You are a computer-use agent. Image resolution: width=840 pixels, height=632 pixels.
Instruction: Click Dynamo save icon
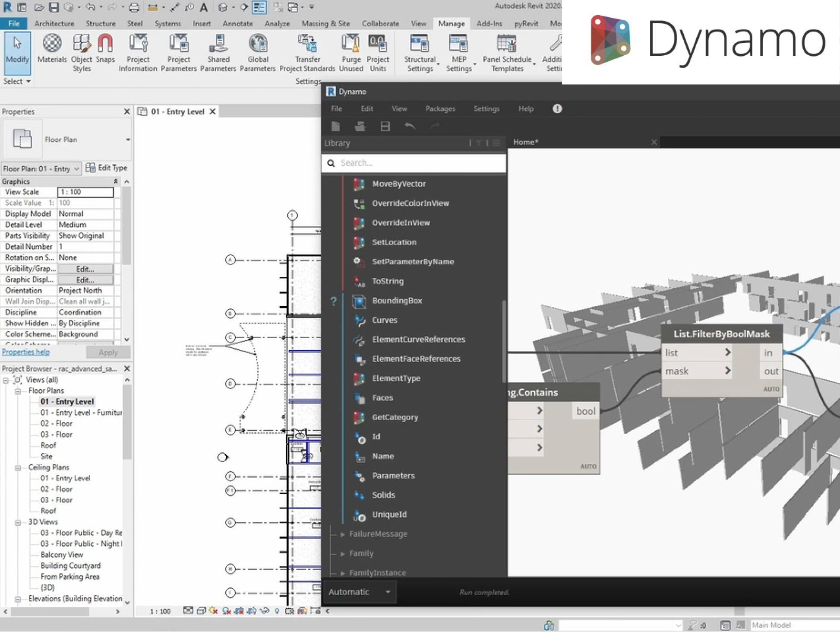(385, 126)
